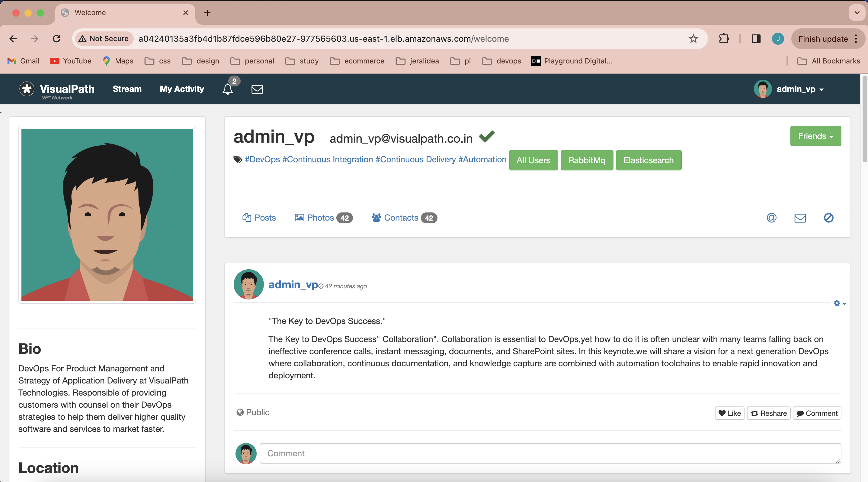Select the All Users filter button
Viewport: 868px width, 482px height.
pyautogui.click(x=533, y=160)
